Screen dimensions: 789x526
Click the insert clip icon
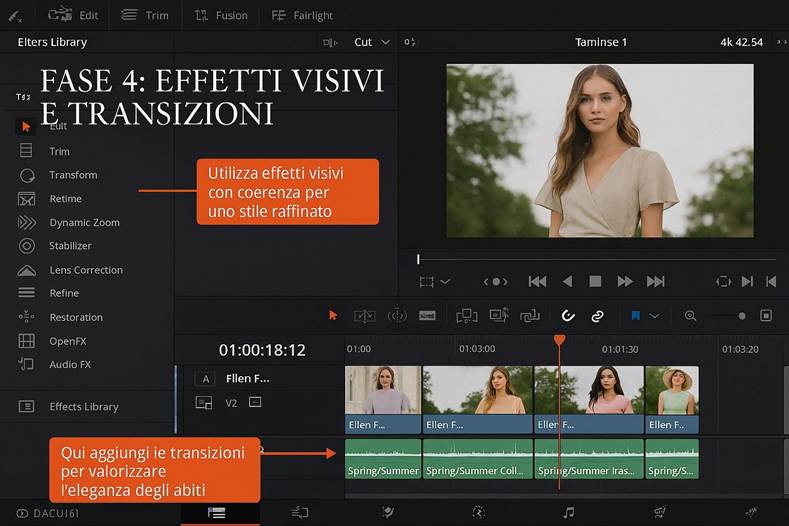(466, 316)
